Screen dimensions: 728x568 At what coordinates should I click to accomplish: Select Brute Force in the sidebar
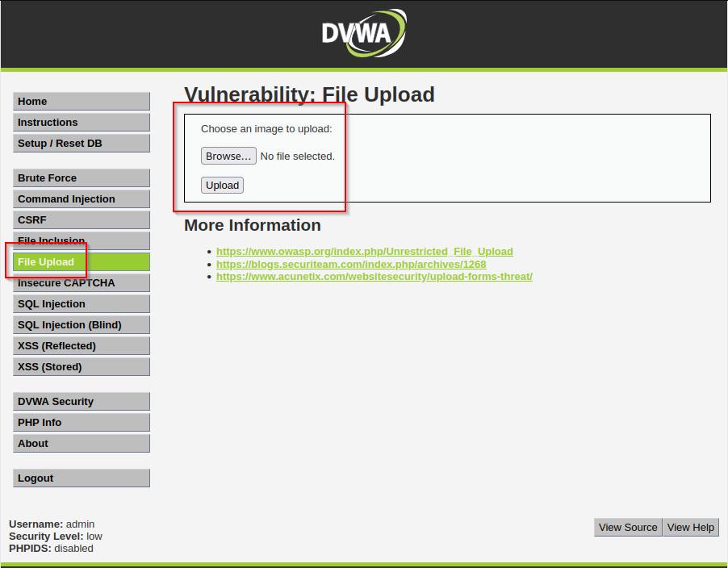(82, 177)
